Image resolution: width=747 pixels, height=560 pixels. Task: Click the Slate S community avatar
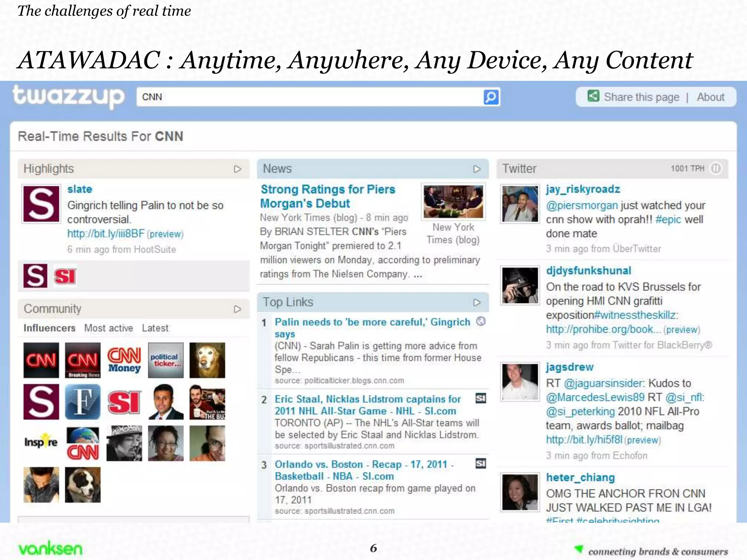click(x=41, y=402)
